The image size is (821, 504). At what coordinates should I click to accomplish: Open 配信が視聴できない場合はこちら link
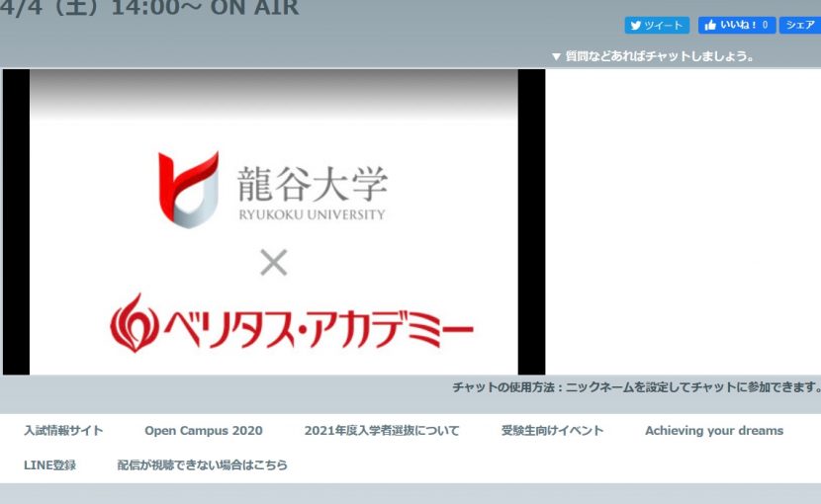click(x=202, y=464)
